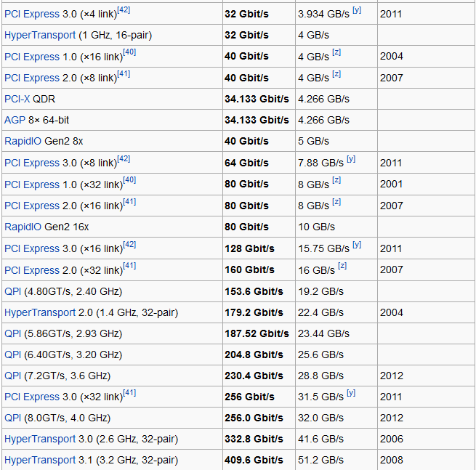Image resolution: width=476 pixels, height=470 pixels.
Task: Open citation [40] on 1.0 ×16 link row
Action: click(x=129, y=52)
